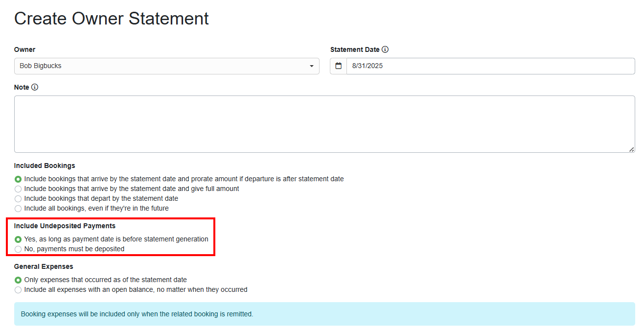Click inside the Note text area

(x=324, y=124)
